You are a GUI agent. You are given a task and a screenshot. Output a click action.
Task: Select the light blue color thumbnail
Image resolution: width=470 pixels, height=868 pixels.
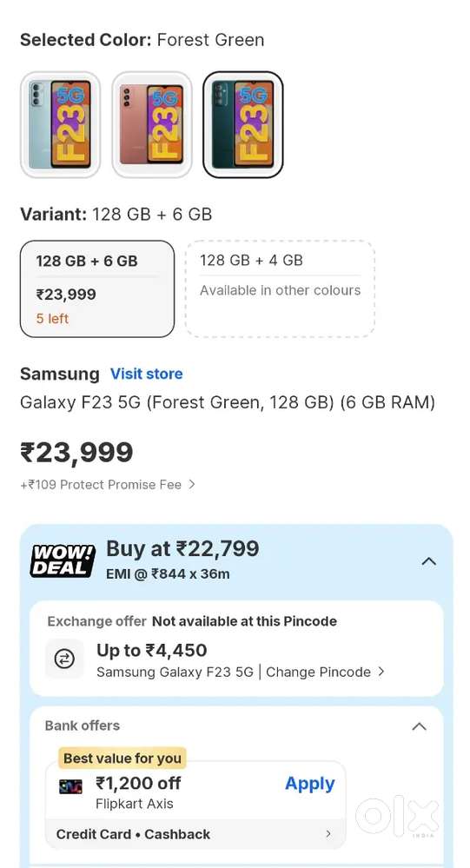point(60,124)
